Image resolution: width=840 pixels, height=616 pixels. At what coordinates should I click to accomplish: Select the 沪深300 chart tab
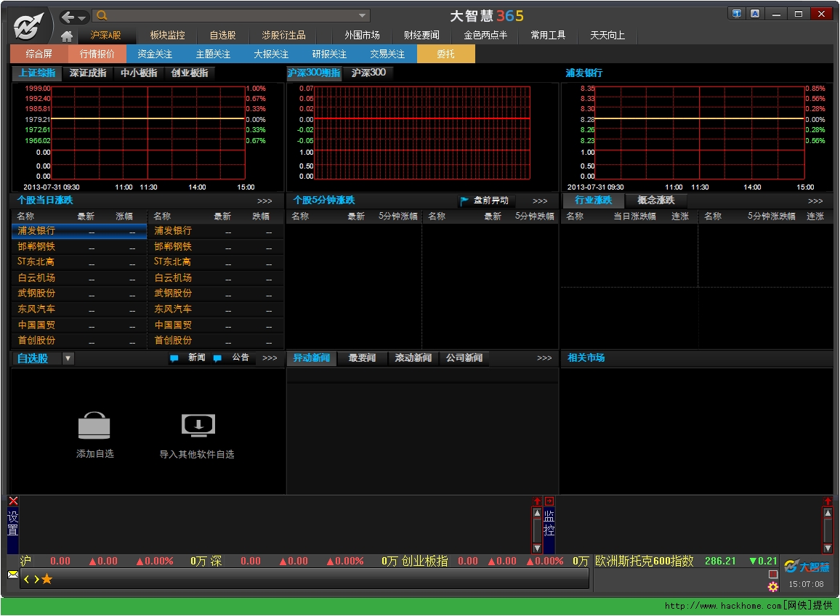click(x=368, y=73)
